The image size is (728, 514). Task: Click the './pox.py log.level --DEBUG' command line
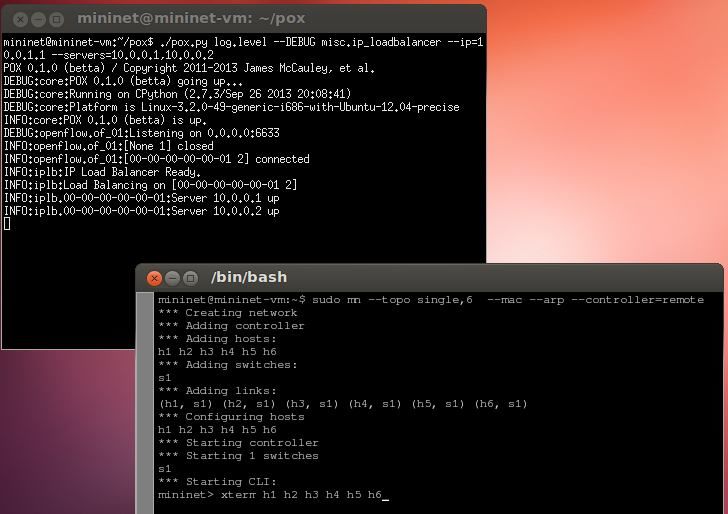pos(243,42)
